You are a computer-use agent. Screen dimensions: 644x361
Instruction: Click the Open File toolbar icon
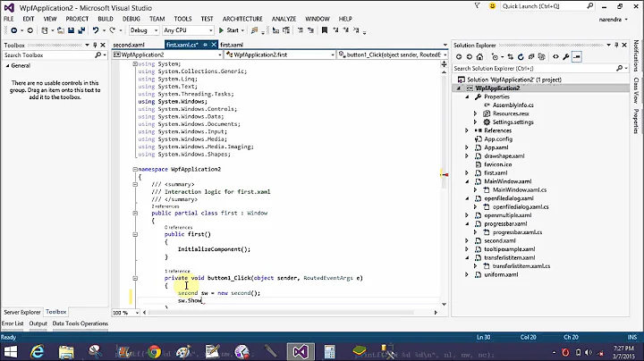(61, 30)
